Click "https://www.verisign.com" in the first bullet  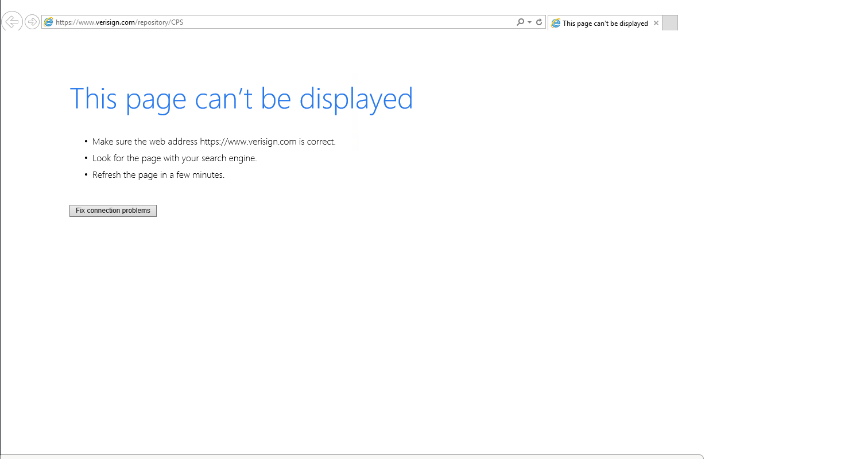click(248, 142)
